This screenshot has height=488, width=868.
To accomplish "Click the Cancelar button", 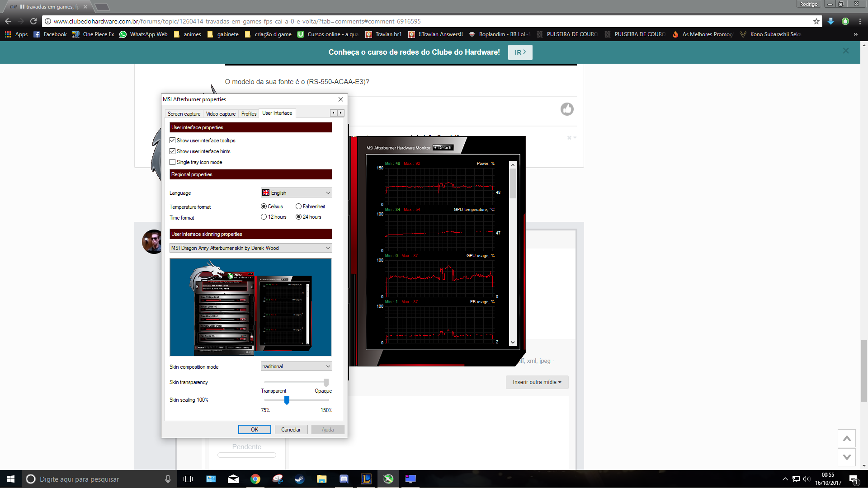I will coord(291,430).
